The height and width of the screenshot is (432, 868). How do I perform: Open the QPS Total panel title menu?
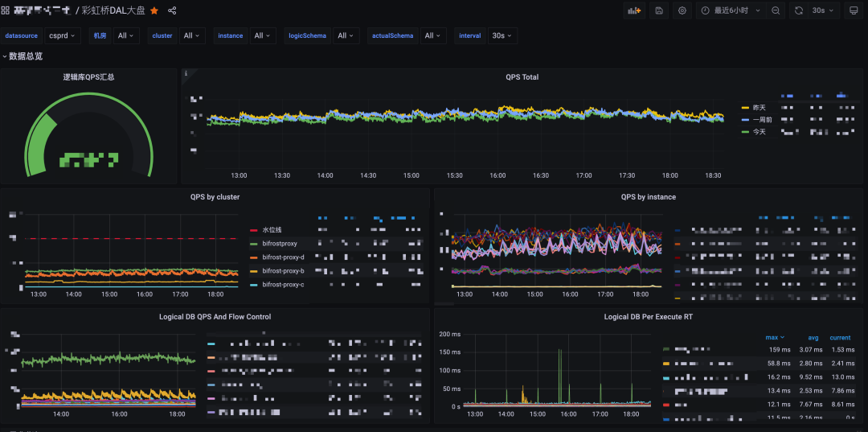(x=522, y=77)
